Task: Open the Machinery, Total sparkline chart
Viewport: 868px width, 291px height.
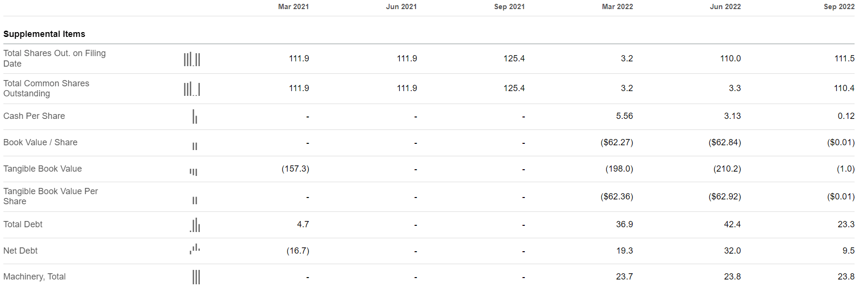Action: (196, 277)
